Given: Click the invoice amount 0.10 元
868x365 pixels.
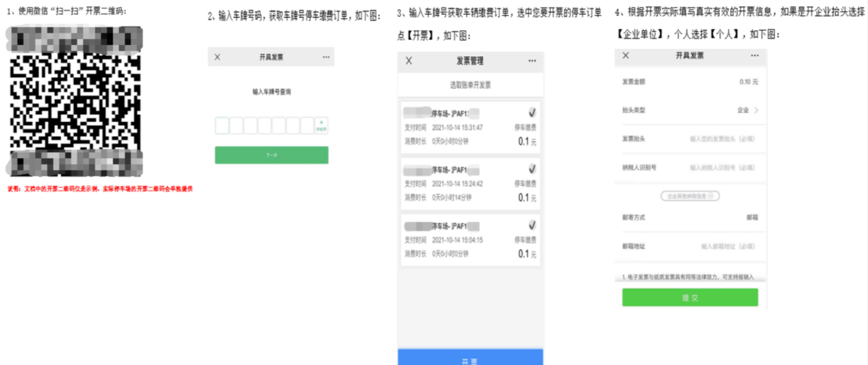Looking at the screenshot, I should click(749, 81).
